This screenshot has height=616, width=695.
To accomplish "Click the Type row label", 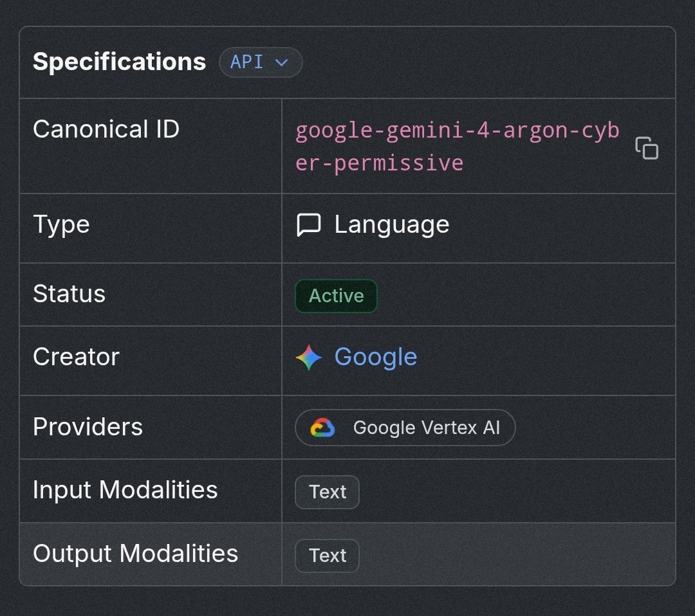I will pos(61,224).
